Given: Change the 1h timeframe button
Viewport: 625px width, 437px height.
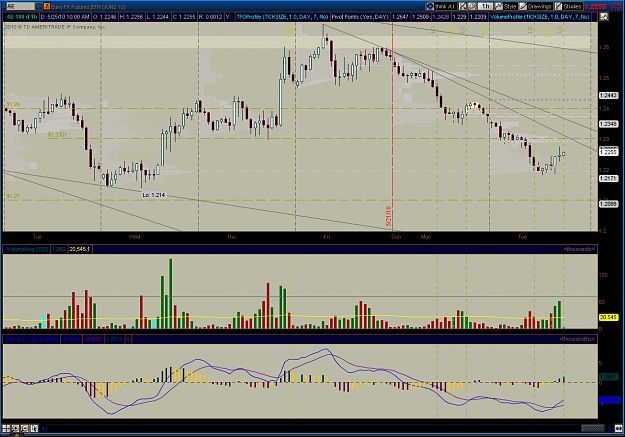Looking at the screenshot, I should pyautogui.click(x=485, y=6).
